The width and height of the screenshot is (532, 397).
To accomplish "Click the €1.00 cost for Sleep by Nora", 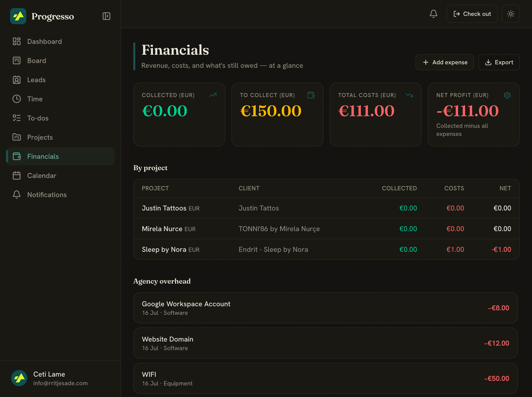I will 455,249.
